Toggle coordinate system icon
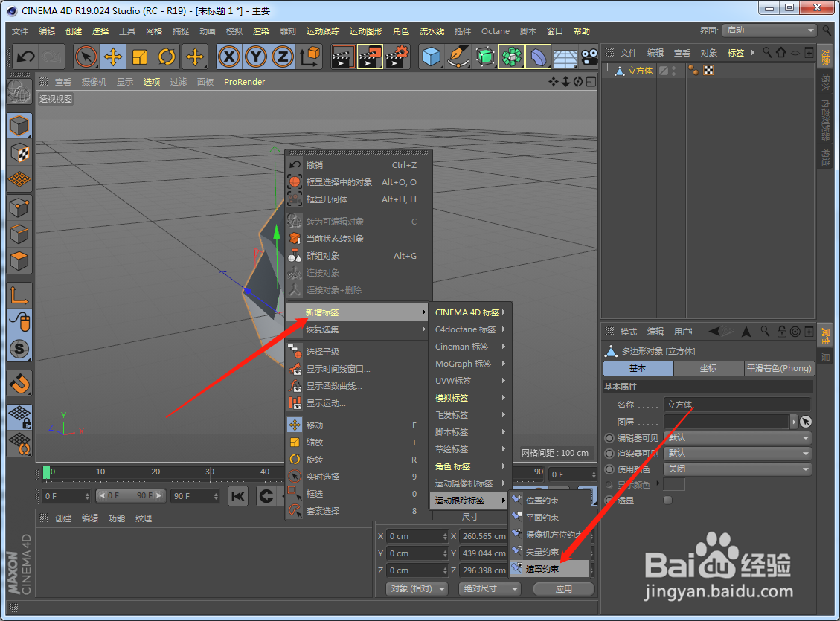Image resolution: width=840 pixels, height=621 pixels. (310, 57)
